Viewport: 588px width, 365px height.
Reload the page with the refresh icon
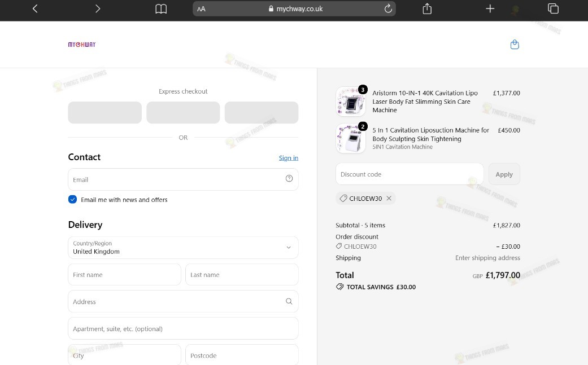coord(388,8)
